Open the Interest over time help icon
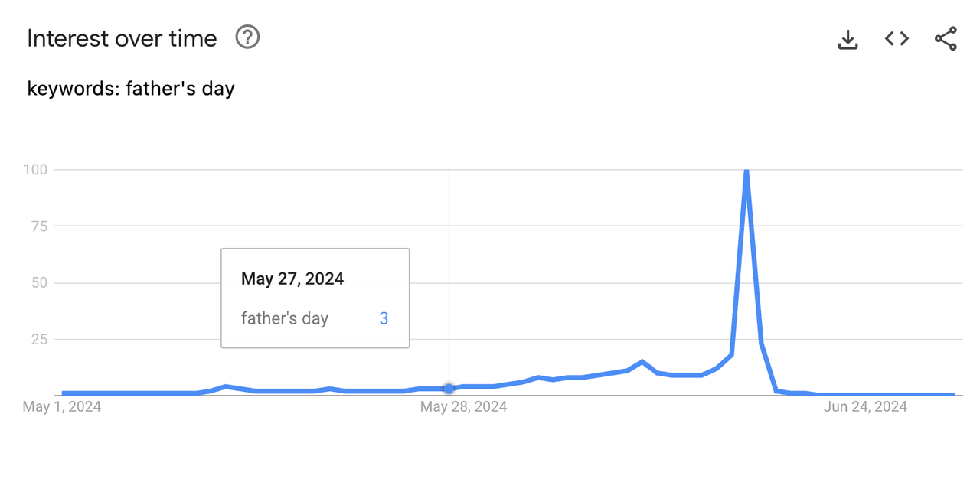This screenshot has width=980, height=492. [x=247, y=37]
